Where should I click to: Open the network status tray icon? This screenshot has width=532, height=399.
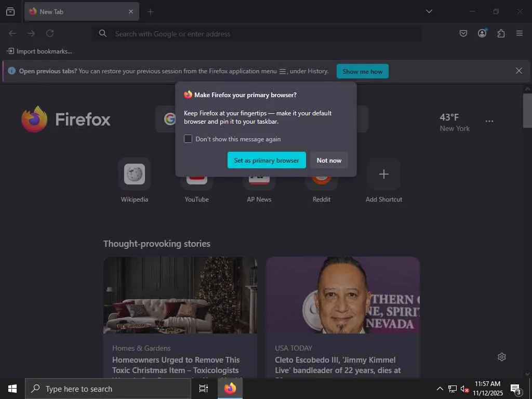point(453,389)
